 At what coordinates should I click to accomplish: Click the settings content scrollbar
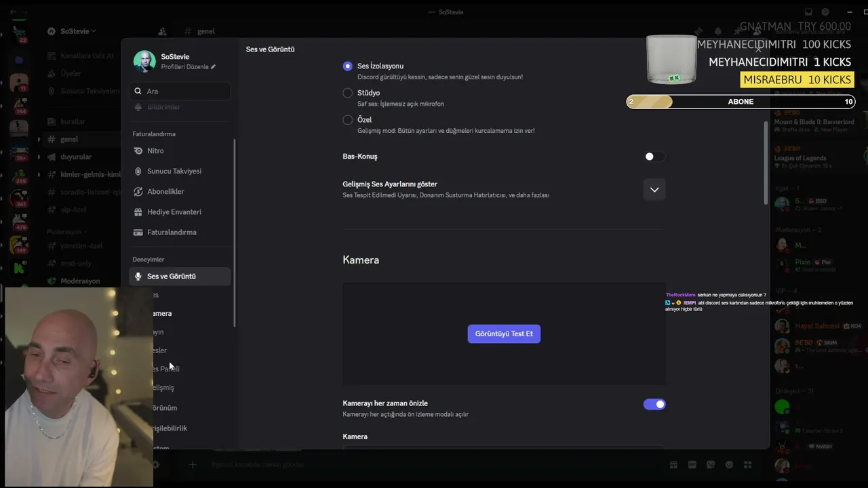click(x=766, y=163)
